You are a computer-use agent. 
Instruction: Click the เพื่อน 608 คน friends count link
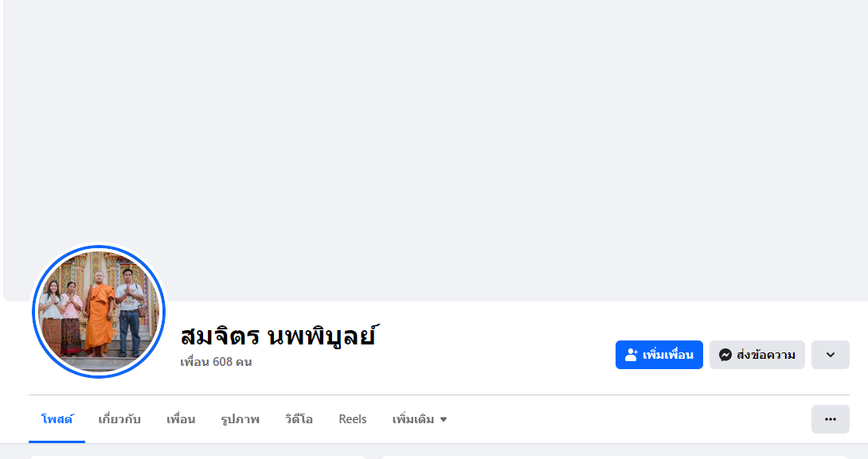216,362
